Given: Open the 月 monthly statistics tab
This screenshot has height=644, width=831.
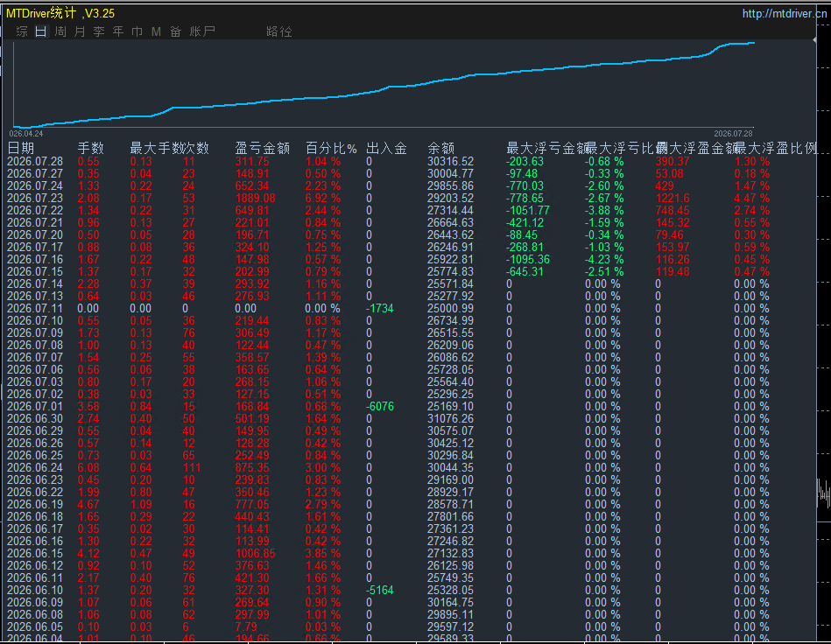Looking at the screenshot, I should [80, 31].
